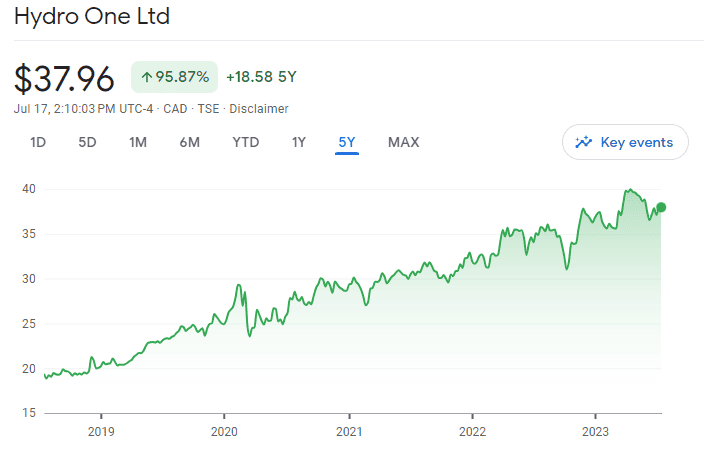
Task: Switch to the 5D range tab
Action: 87,142
